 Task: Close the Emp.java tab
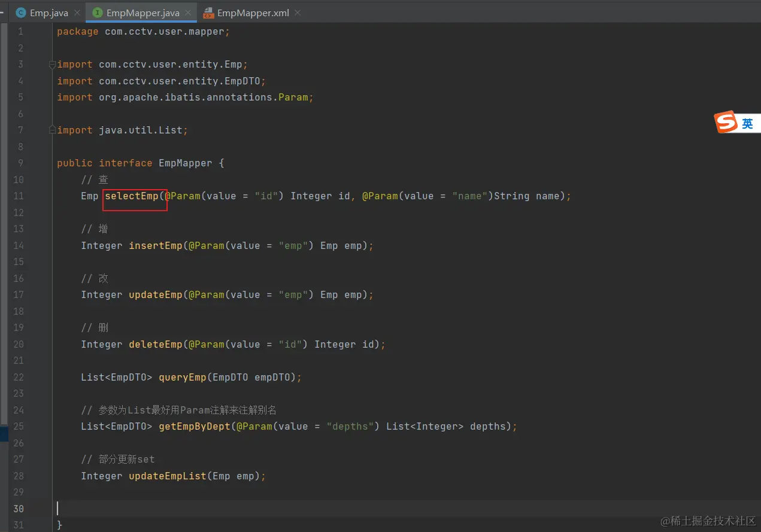tap(78, 13)
